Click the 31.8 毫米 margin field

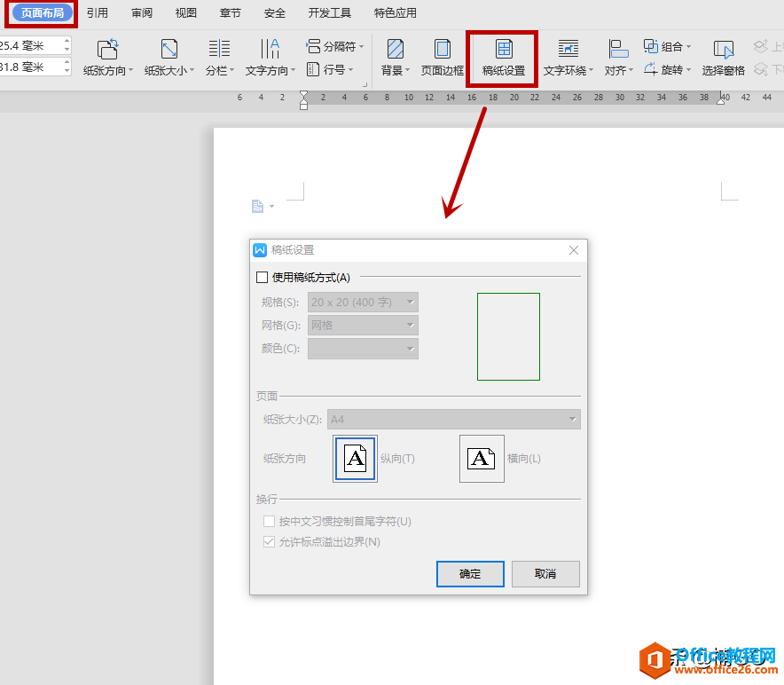(31, 67)
